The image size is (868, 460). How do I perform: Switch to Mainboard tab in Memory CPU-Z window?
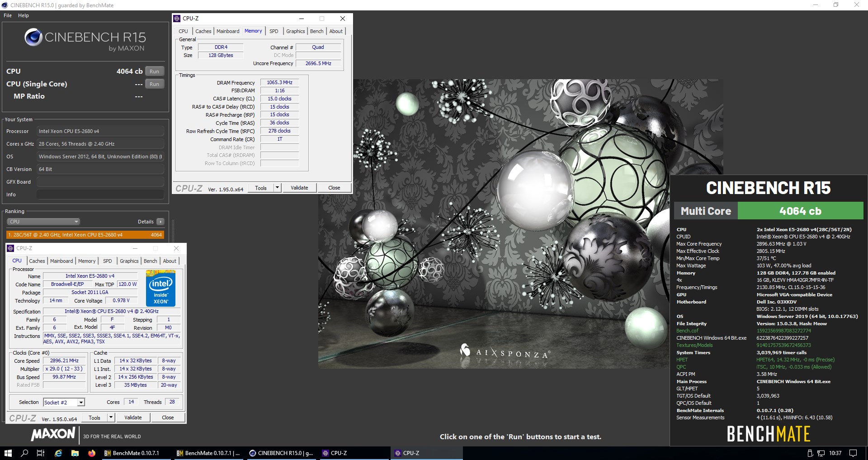tap(228, 31)
